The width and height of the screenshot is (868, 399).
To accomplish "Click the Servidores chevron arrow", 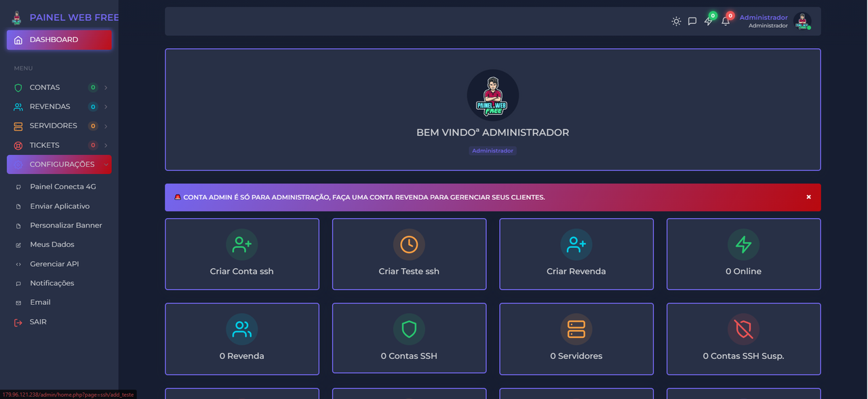I will 106,126.
